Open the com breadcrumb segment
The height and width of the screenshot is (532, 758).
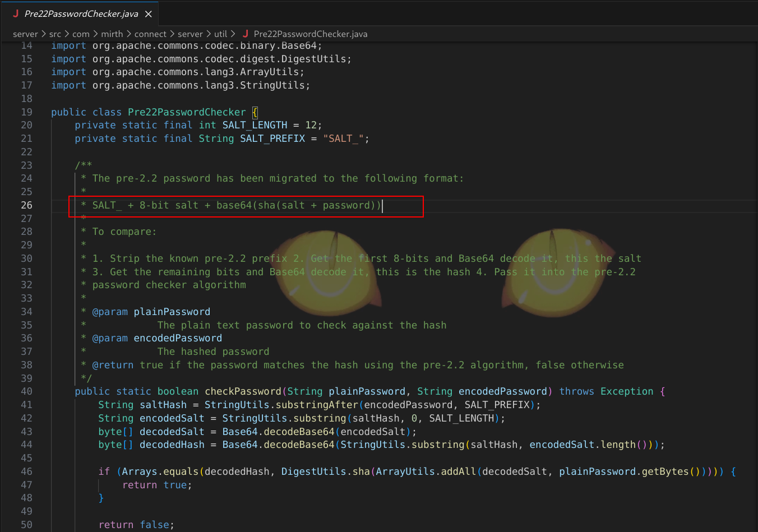pyautogui.click(x=81, y=34)
